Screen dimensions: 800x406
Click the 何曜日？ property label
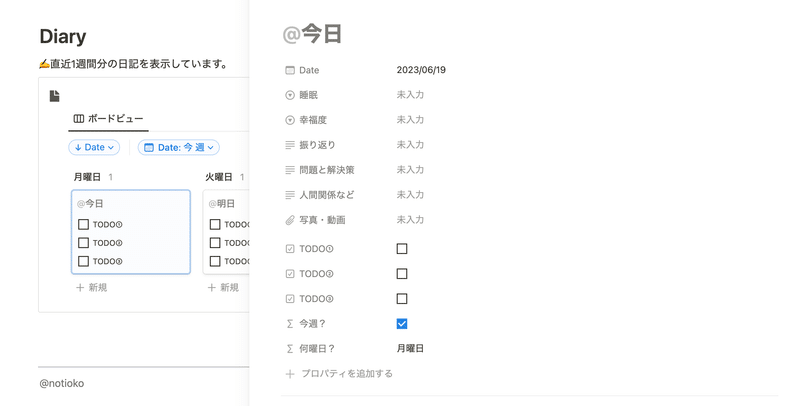click(x=317, y=349)
